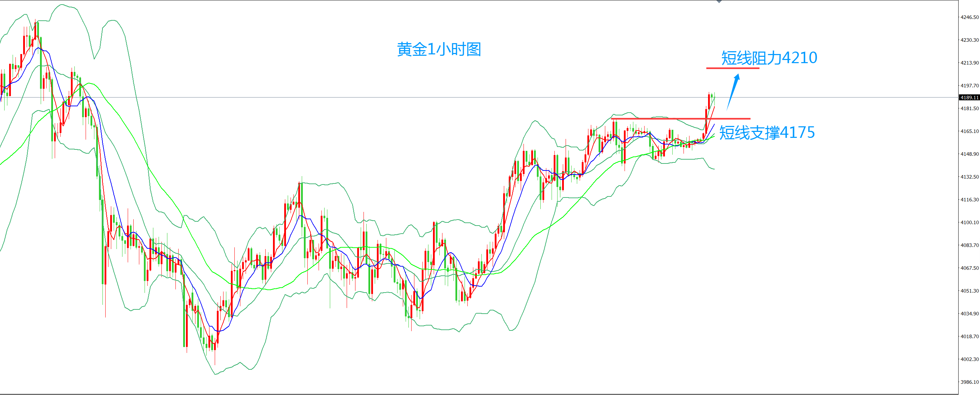980x395 pixels.
Task: Click the 4083.70 price axis label
Action: coord(969,245)
